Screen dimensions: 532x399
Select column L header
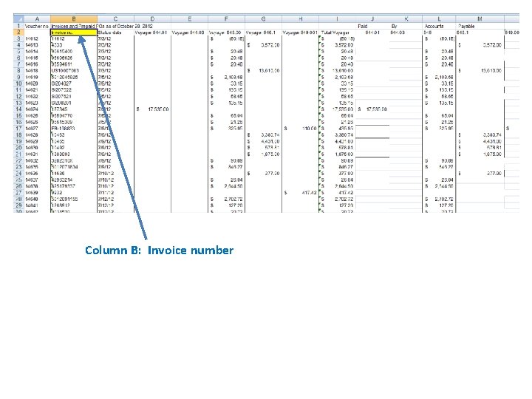[x=439, y=19]
